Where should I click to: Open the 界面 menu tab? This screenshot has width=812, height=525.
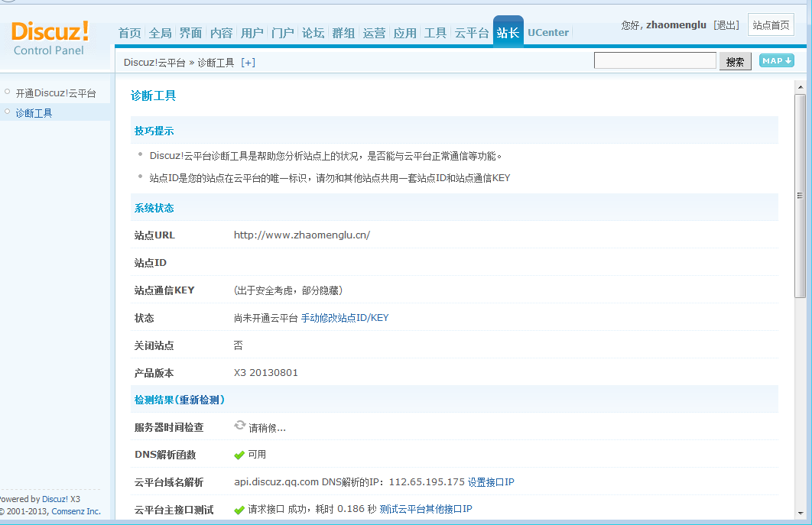coord(190,33)
